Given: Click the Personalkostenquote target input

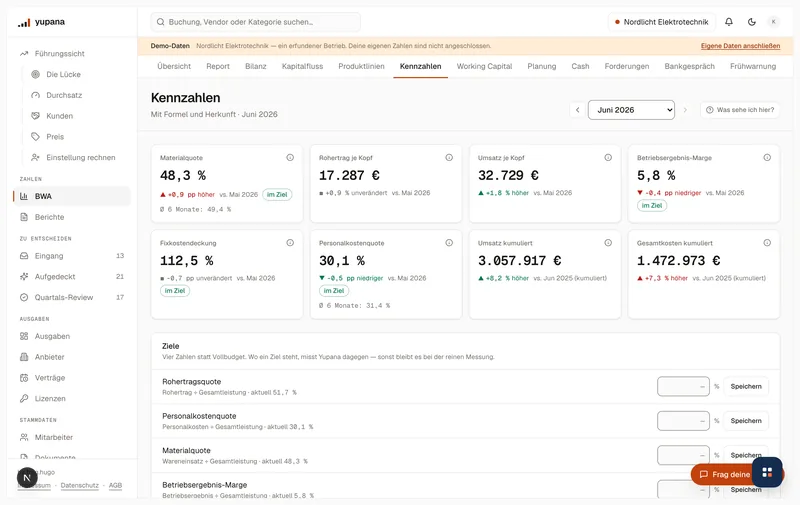Looking at the screenshot, I should pyautogui.click(x=683, y=421).
